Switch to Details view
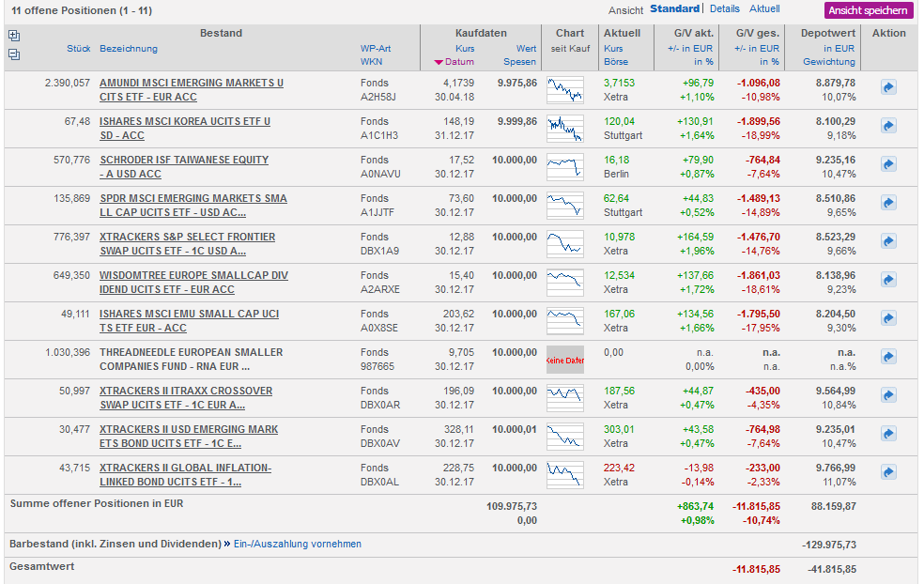This screenshot has width=924, height=584. click(724, 9)
